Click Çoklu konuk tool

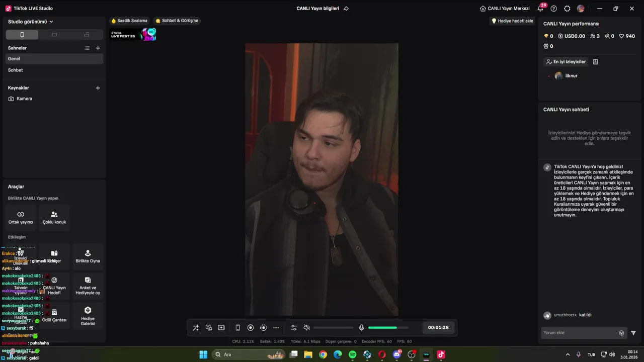coord(54,218)
